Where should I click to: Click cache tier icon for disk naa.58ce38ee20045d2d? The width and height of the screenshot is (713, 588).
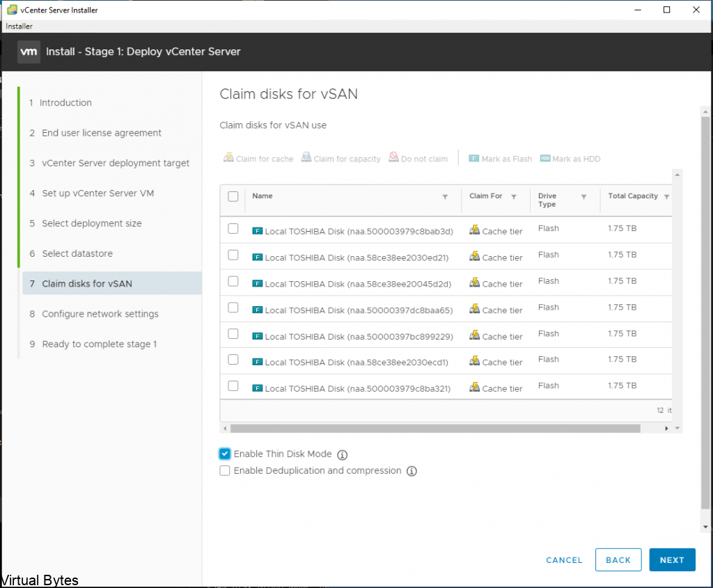coord(474,283)
